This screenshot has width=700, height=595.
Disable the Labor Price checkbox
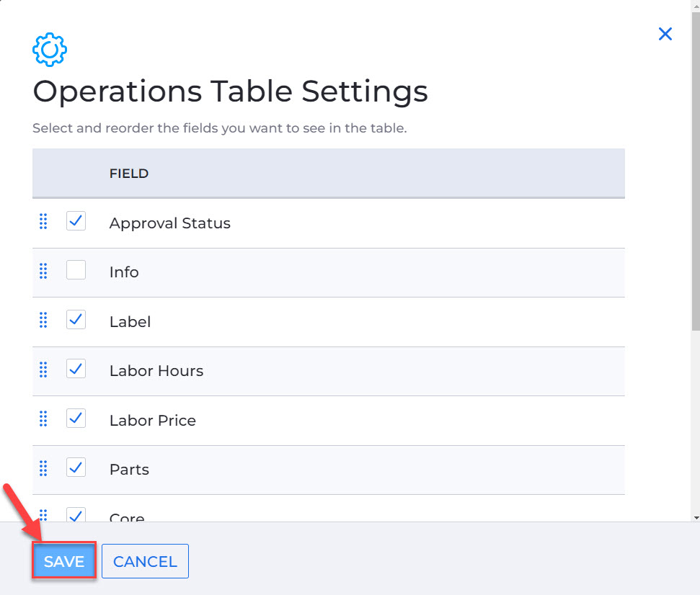[x=76, y=418]
